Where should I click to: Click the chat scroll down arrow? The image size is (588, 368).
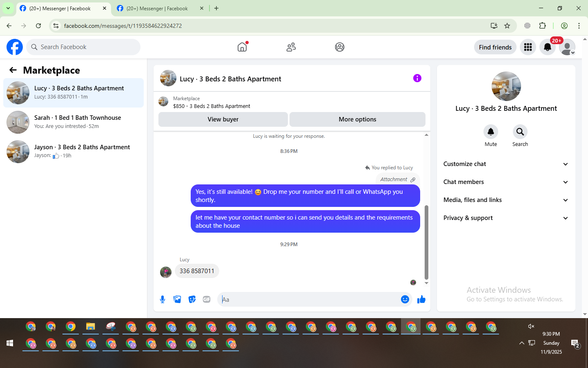[427, 283]
